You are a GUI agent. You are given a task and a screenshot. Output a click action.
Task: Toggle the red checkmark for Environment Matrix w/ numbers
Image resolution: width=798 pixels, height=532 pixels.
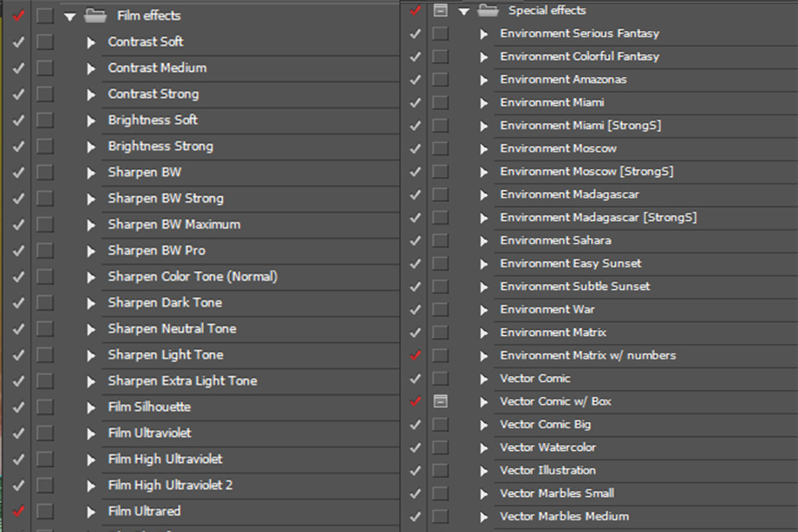coord(416,356)
